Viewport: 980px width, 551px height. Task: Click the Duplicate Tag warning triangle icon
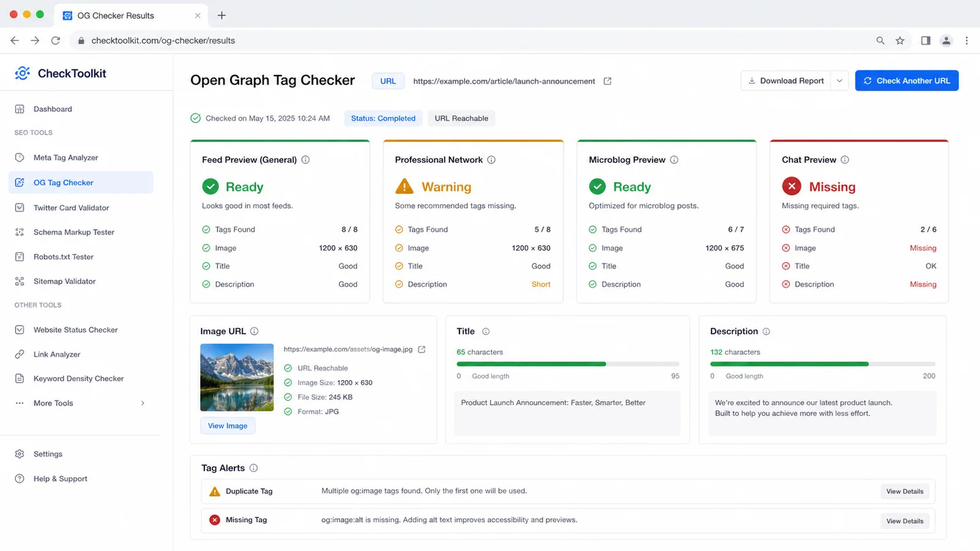(x=215, y=491)
